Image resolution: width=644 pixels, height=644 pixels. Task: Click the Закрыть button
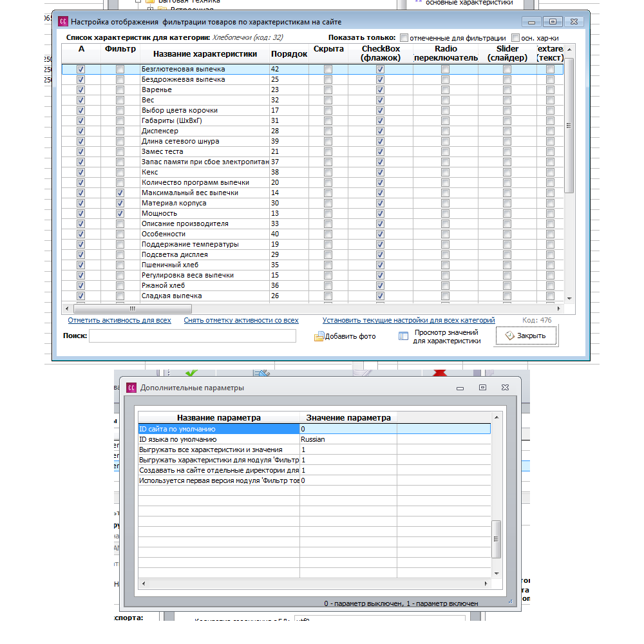tap(526, 336)
